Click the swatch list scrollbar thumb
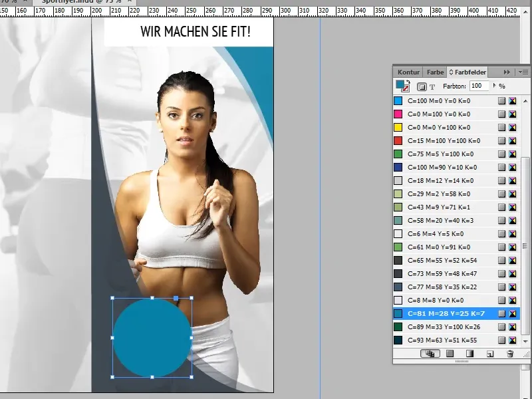 [525, 246]
